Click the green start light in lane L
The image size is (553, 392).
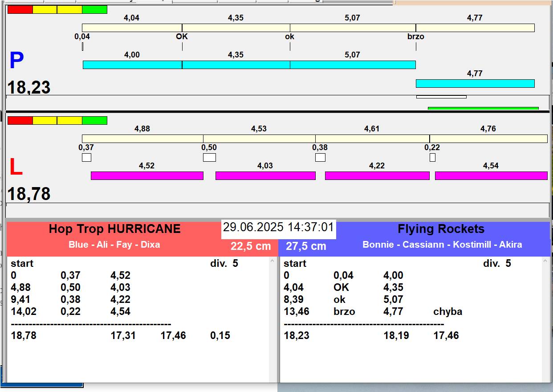94,120
